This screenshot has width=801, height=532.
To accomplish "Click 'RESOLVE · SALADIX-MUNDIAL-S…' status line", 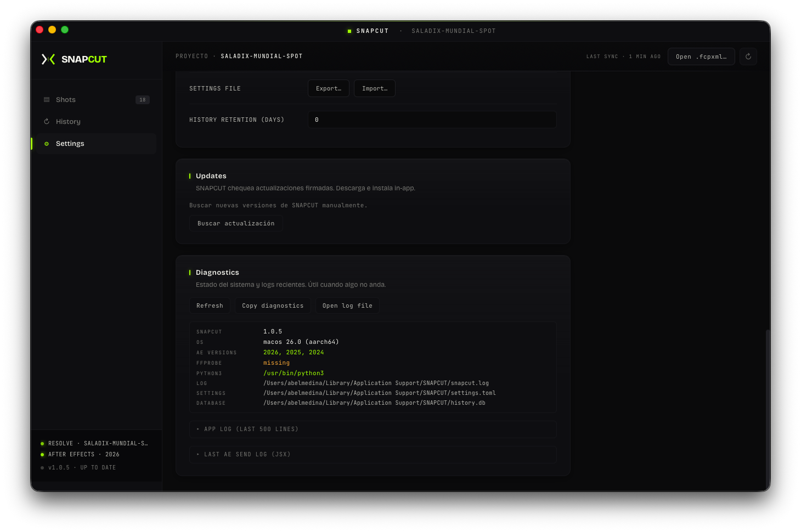I will tap(98, 444).
